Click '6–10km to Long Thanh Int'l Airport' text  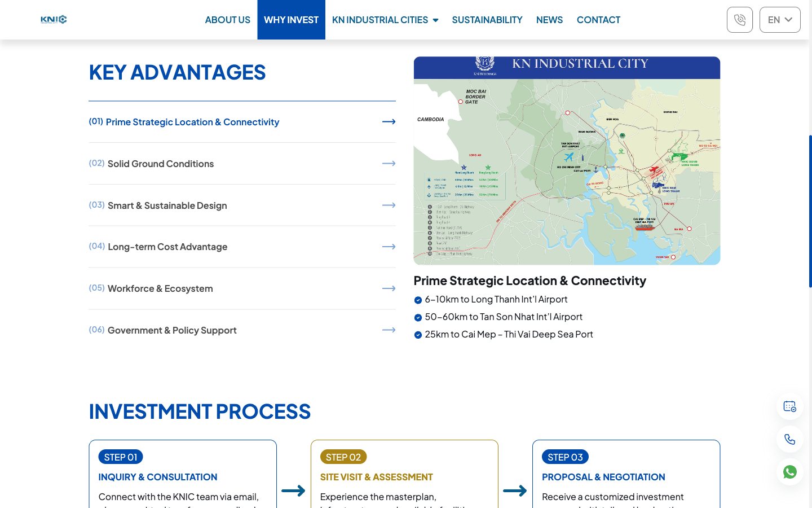[496, 299]
